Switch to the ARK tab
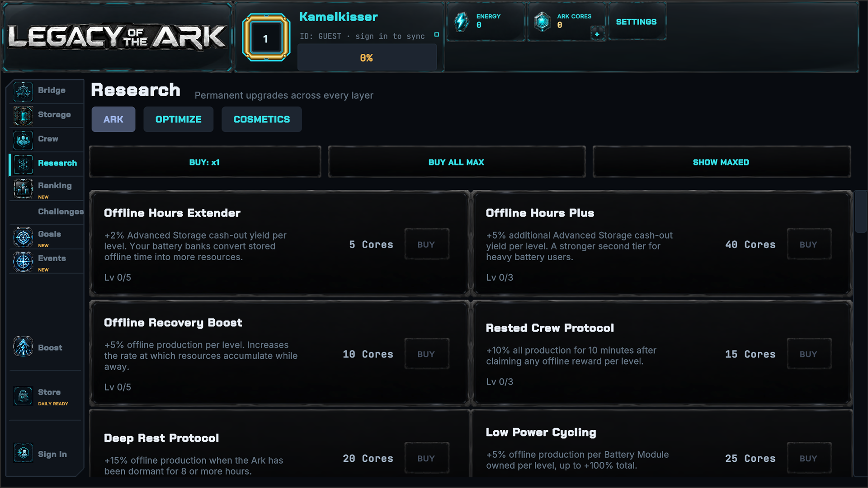868x488 pixels. pyautogui.click(x=113, y=119)
